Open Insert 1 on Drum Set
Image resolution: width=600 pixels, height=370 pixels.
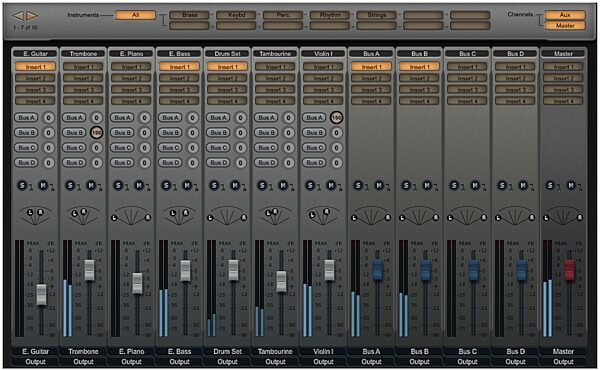(227, 67)
